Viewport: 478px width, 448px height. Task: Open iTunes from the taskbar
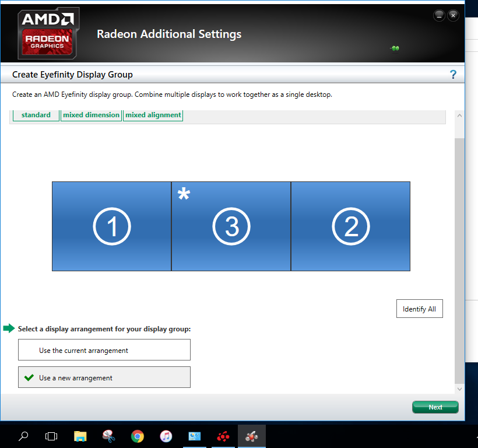(x=166, y=436)
